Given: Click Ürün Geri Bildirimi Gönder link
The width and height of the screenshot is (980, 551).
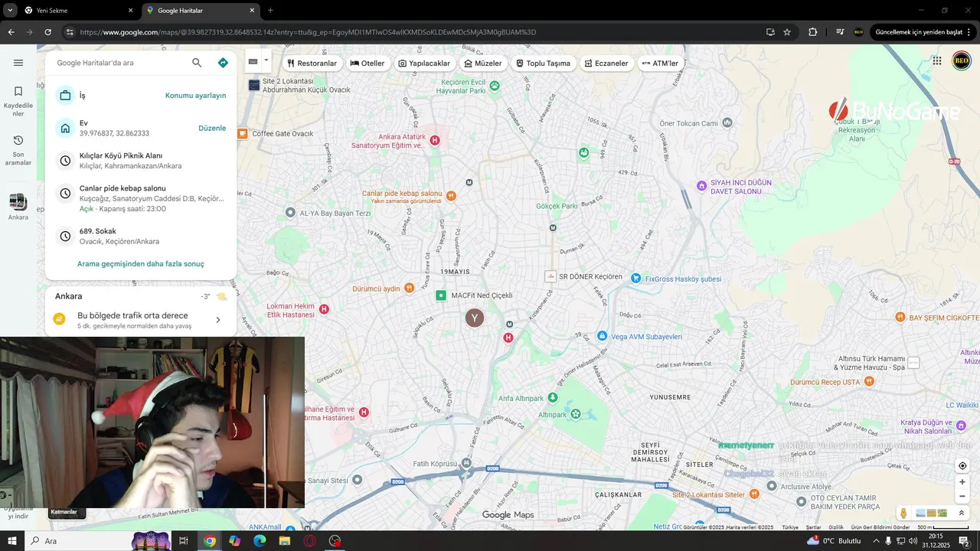Looking at the screenshot, I should [880, 527].
